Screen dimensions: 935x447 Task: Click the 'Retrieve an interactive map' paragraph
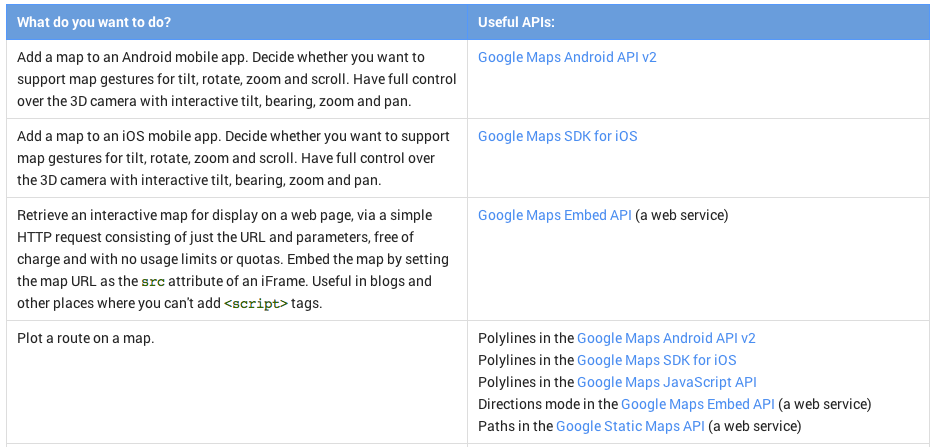pos(233,259)
